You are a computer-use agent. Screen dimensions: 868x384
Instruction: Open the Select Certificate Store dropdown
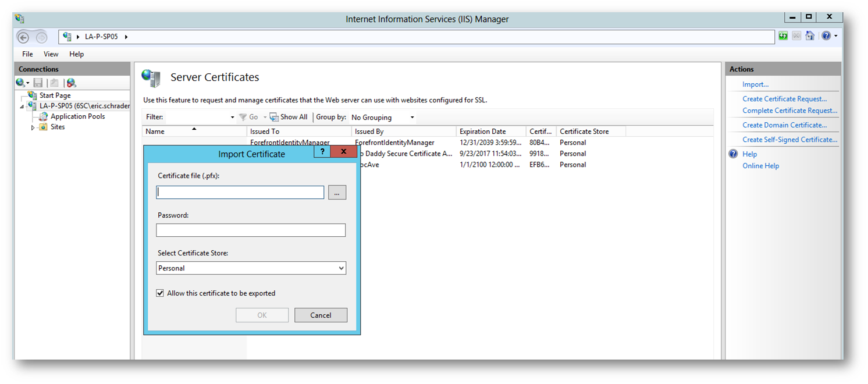tap(251, 268)
